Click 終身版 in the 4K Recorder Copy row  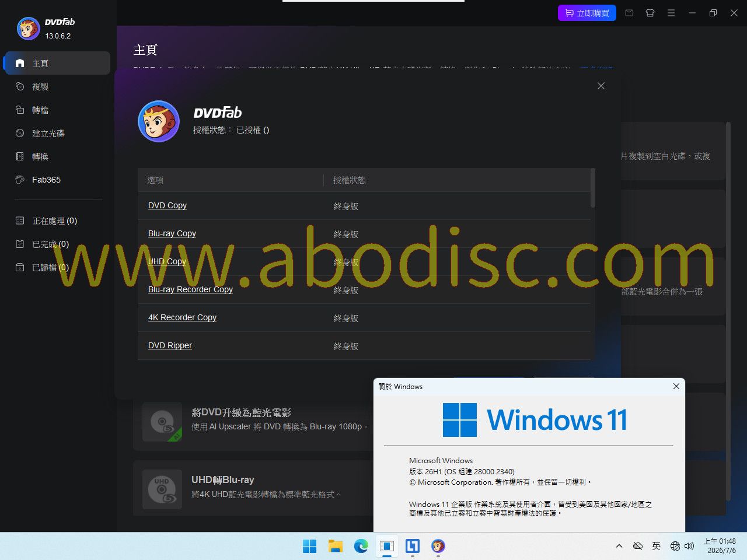(346, 318)
